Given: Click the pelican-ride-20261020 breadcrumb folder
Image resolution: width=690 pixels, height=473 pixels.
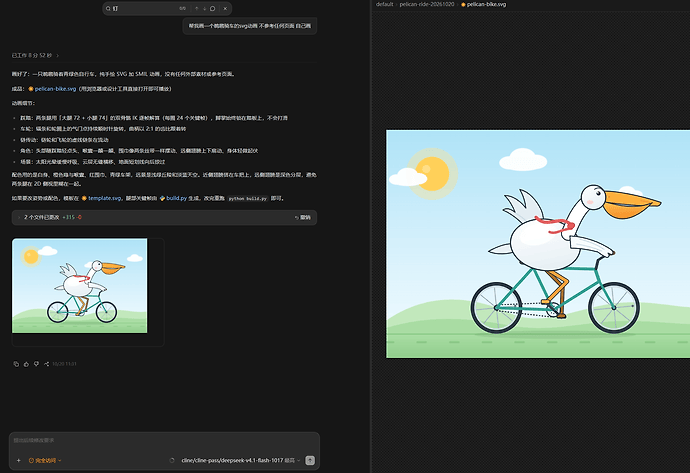Looking at the screenshot, I should pyautogui.click(x=426, y=4).
